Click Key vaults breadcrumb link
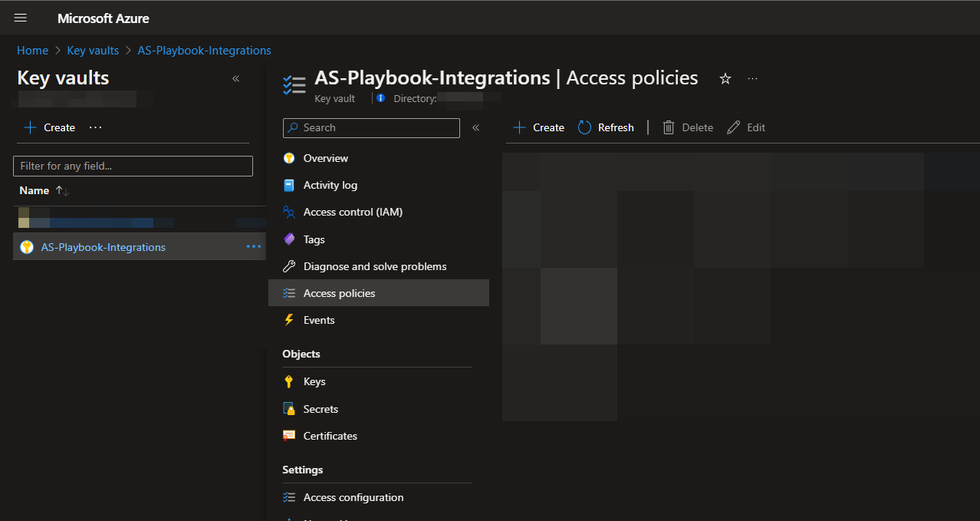The height and width of the screenshot is (521, 980). 93,51
